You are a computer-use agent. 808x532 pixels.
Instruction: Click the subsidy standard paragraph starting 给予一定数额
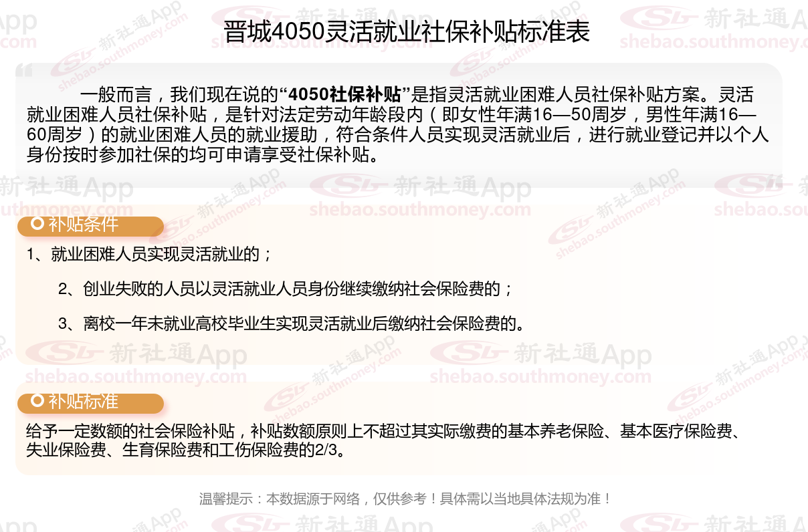pos(383,439)
